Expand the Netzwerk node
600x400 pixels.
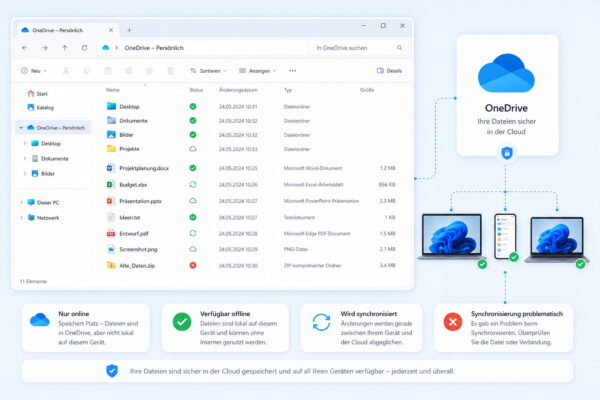click(x=21, y=218)
